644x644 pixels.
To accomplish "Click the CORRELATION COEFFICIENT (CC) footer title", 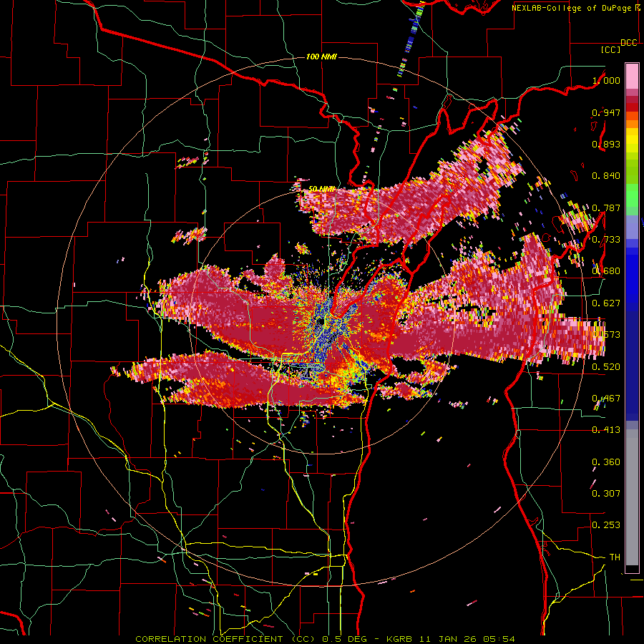I will [225, 639].
